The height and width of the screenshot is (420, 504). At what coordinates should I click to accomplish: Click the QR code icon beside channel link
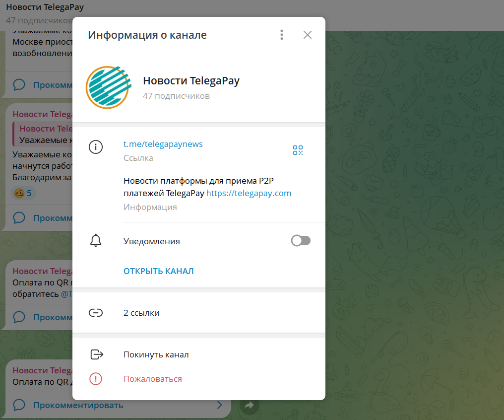298,150
